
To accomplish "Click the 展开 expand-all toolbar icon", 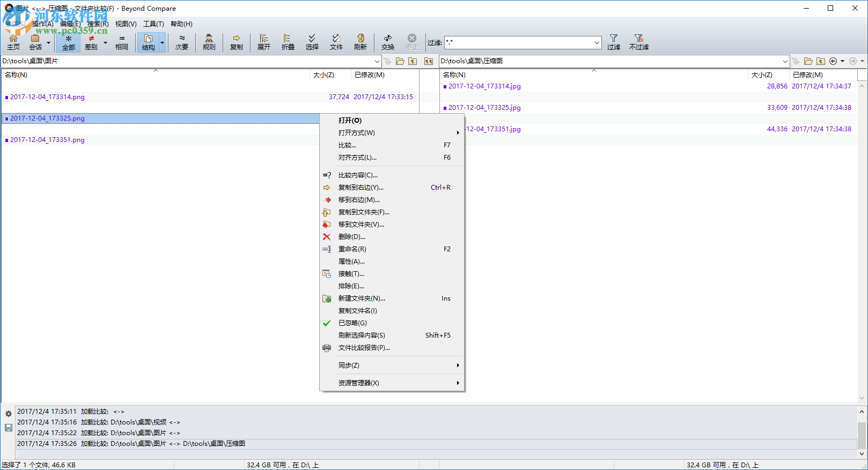I will (x=264, y=38).
